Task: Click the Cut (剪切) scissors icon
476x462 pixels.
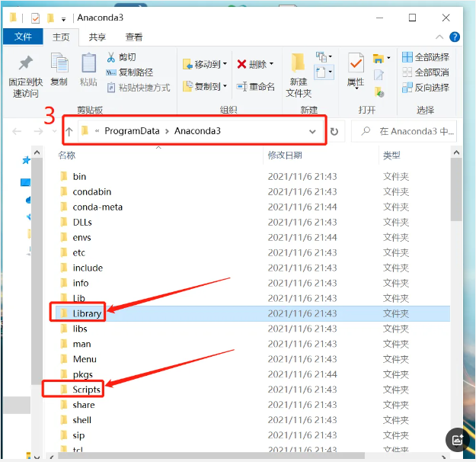Action: click(x=122, y=57)
